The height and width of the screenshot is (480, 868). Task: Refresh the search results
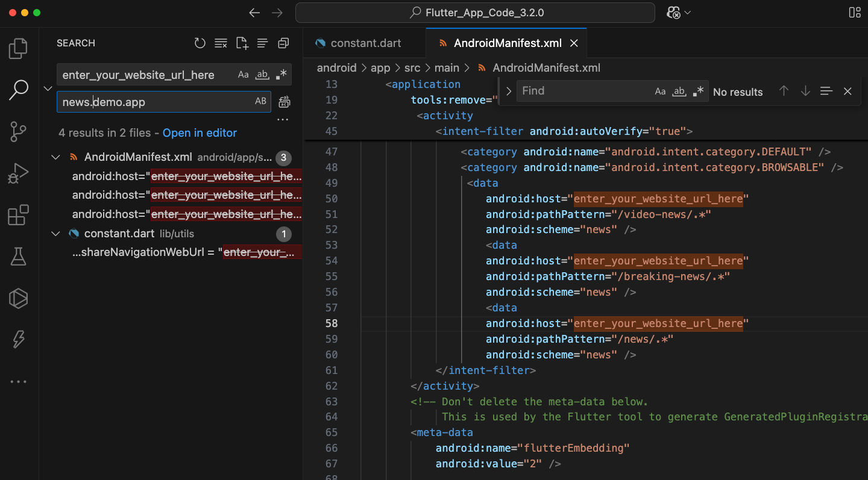coord(200,43)
